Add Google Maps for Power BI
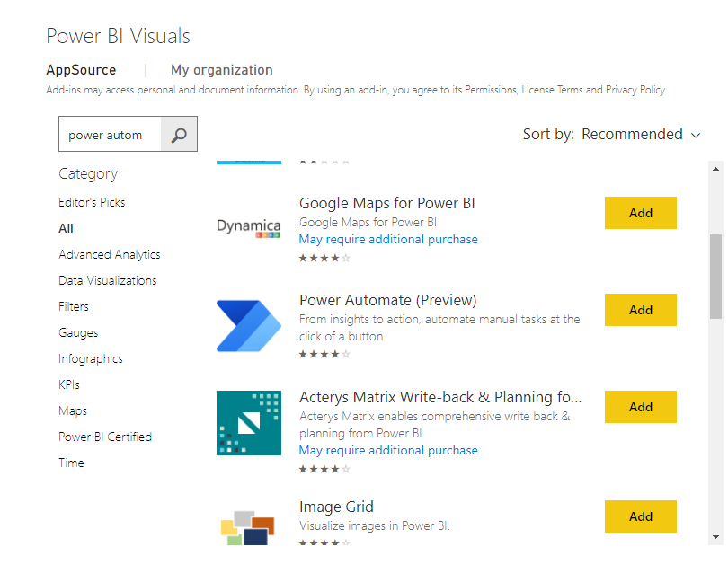 point(640,213)
